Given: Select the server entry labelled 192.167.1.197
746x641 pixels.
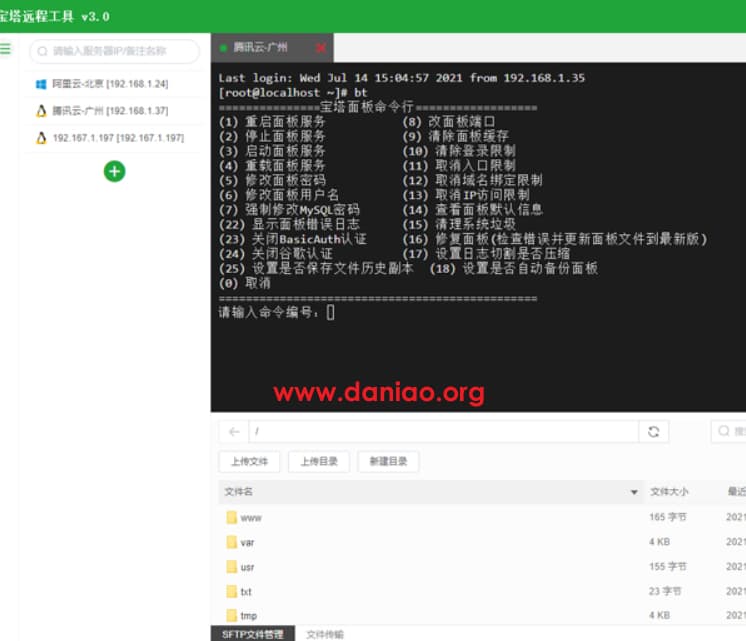Looking at the screenshot, I should click(x=113, y=138).
